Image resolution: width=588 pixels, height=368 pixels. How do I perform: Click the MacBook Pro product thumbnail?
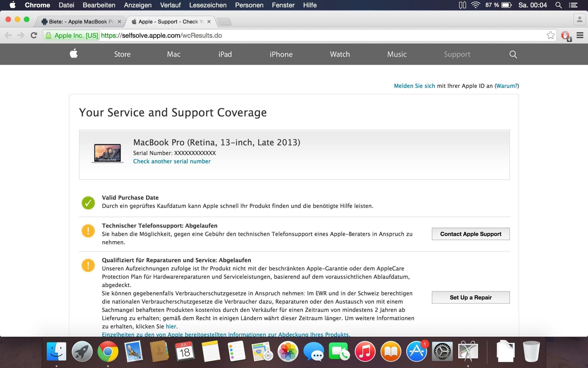107,153
